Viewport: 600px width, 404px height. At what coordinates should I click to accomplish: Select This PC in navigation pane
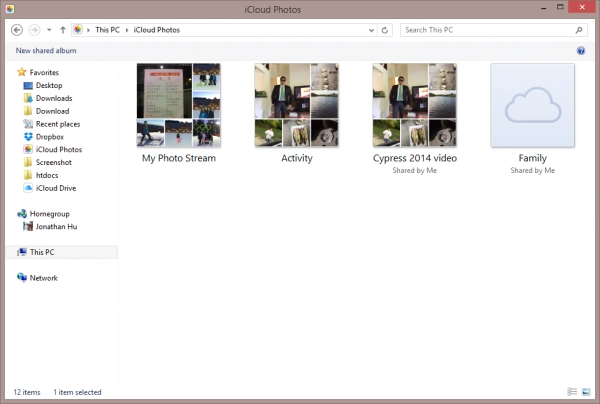click(x=42, y=252)
